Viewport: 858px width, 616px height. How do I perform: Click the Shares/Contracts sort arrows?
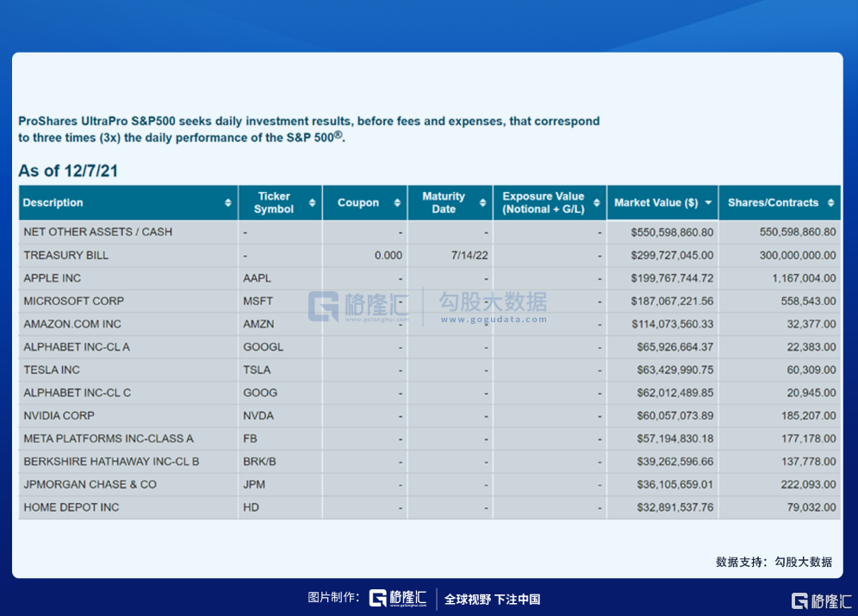click(831, 203)
